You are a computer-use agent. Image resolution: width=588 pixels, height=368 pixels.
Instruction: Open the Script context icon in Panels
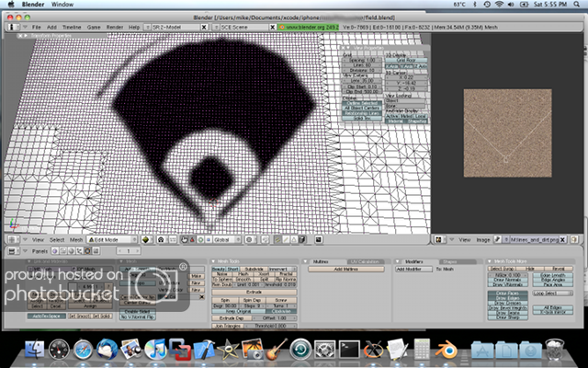coord(63,251)
